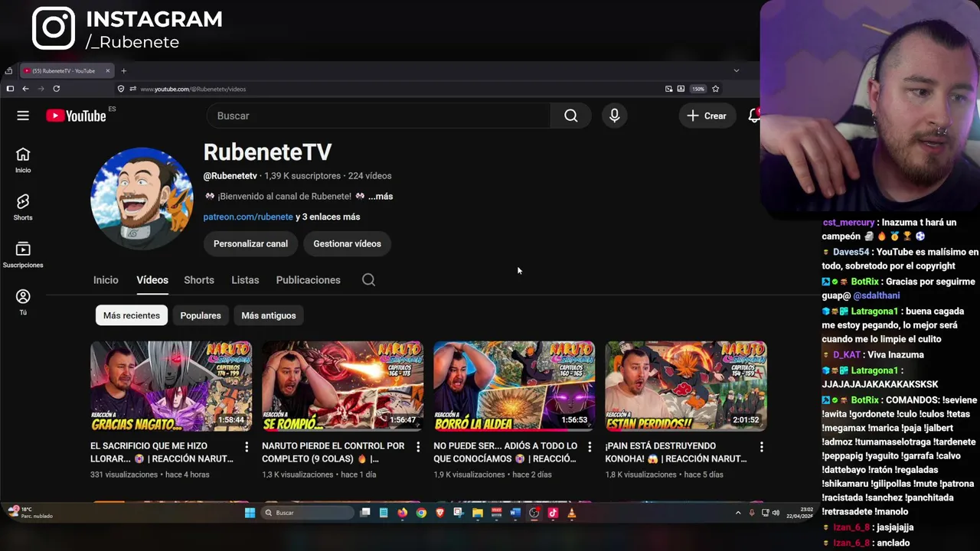The height and width of the screenshot is (551, 980).
Task: Open the BORRÓ LA ALDEA video thumbnail
Action: tap(514, 386)
